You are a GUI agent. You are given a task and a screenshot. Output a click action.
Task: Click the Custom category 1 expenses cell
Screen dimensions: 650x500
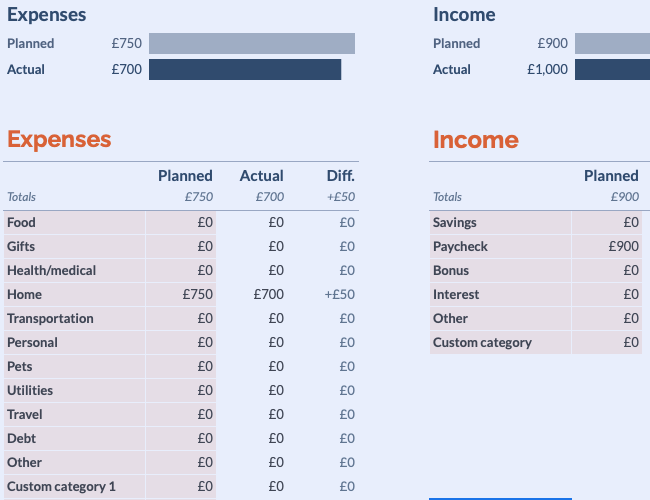coord(75,486)
